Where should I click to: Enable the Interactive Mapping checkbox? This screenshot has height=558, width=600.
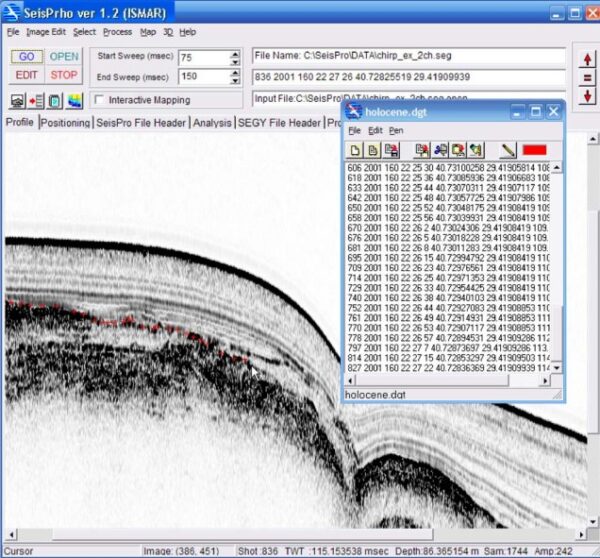[99, 100]
